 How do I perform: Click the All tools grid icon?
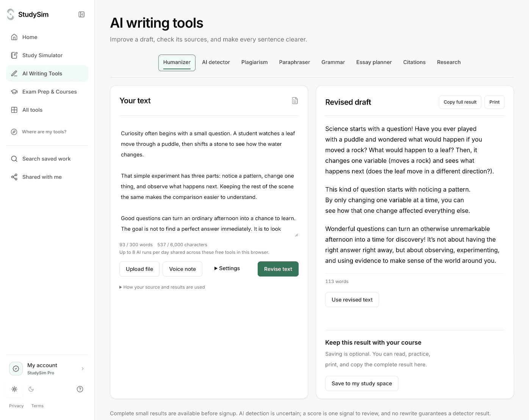point(14,110)
